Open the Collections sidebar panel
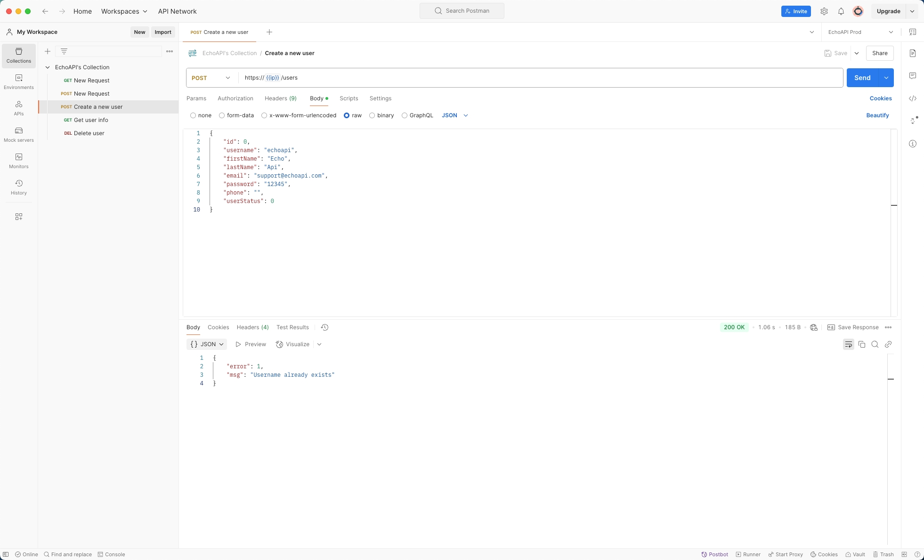 pos(19,56)
